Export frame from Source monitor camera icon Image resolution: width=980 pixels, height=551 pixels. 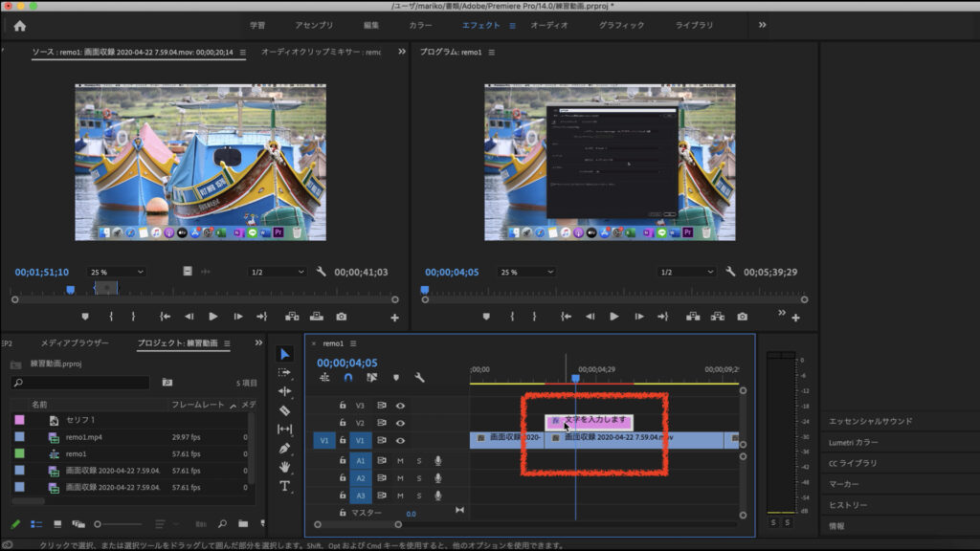(342, 317)
